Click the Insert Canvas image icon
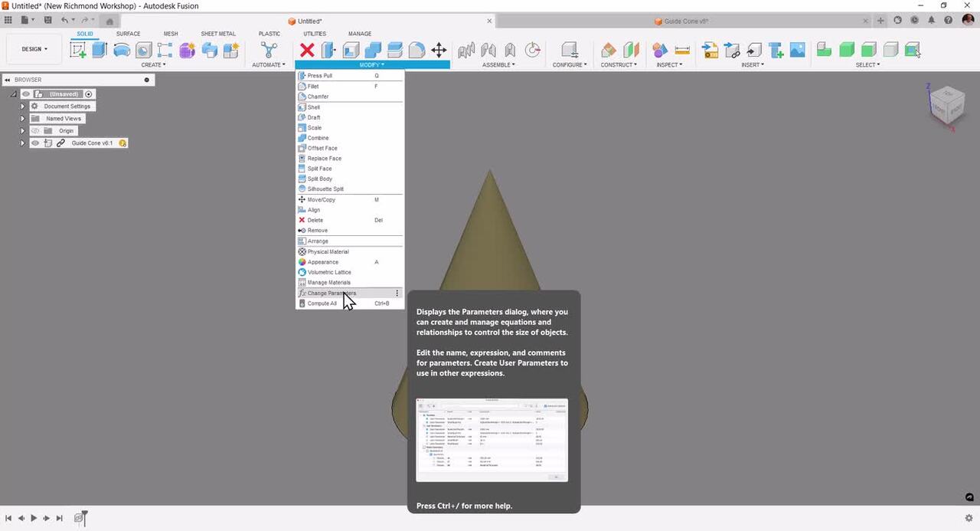The width and height of the screenshot is (980, 531). tap(798, 51)
